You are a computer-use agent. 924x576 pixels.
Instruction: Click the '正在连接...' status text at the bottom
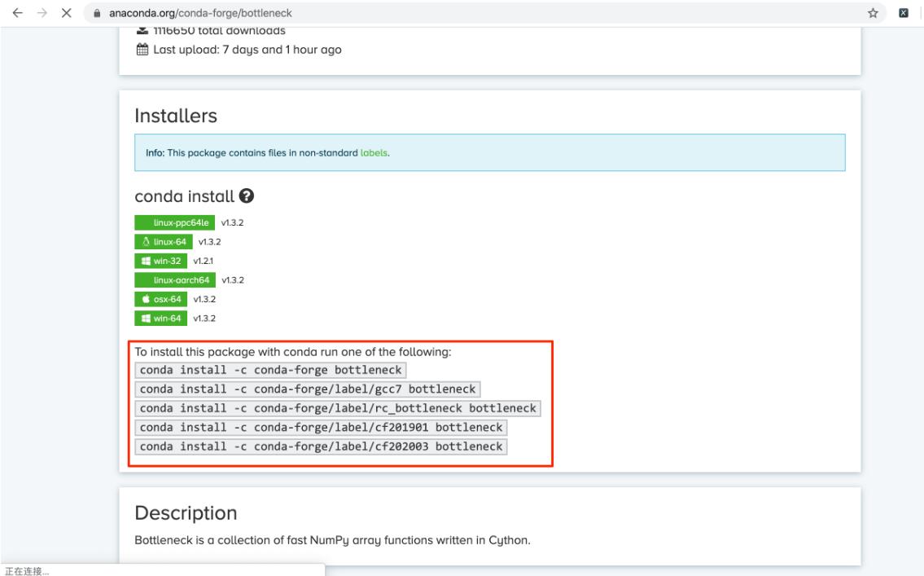coord(27,570)
